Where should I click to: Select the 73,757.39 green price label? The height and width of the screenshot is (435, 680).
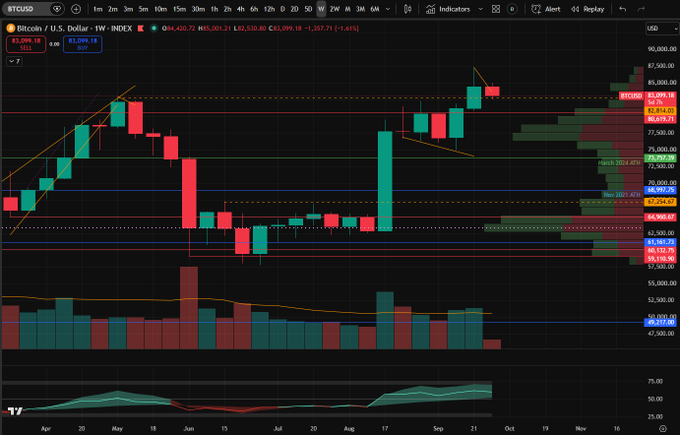pos(661,158)
